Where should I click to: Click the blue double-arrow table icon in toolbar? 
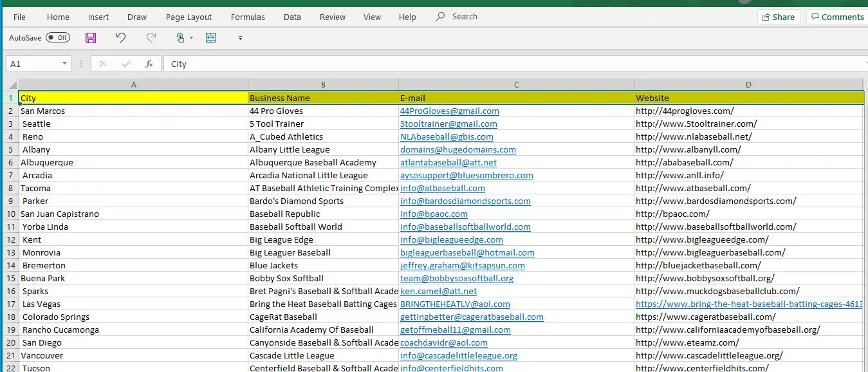pyautogui.click(x=211, y=38)
